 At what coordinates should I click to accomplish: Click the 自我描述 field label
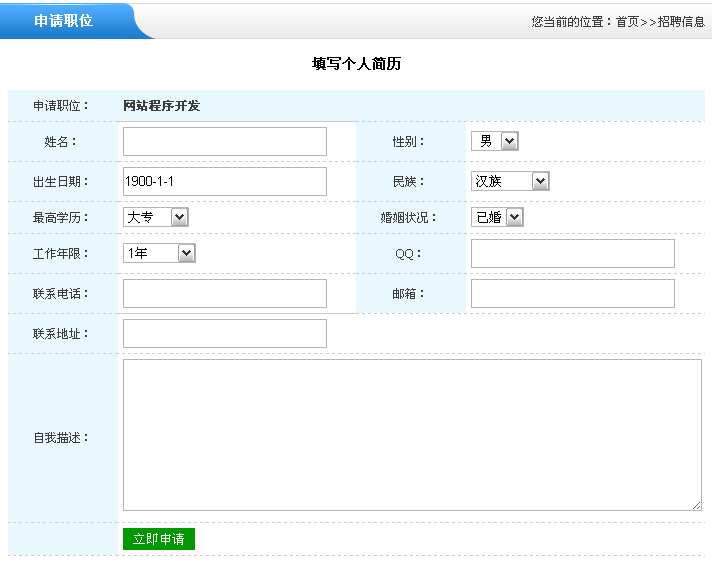pos(60,438)
